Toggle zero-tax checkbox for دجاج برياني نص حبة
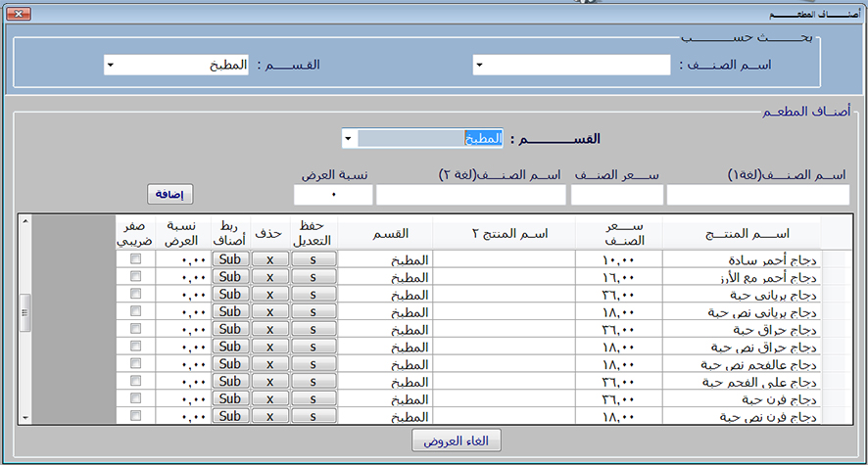The image size is (868, 465). (x=136, y=312)
